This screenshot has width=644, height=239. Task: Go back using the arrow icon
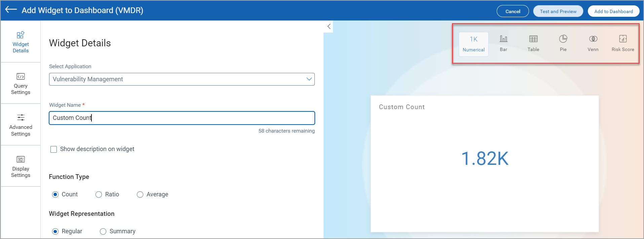[11, 10]
